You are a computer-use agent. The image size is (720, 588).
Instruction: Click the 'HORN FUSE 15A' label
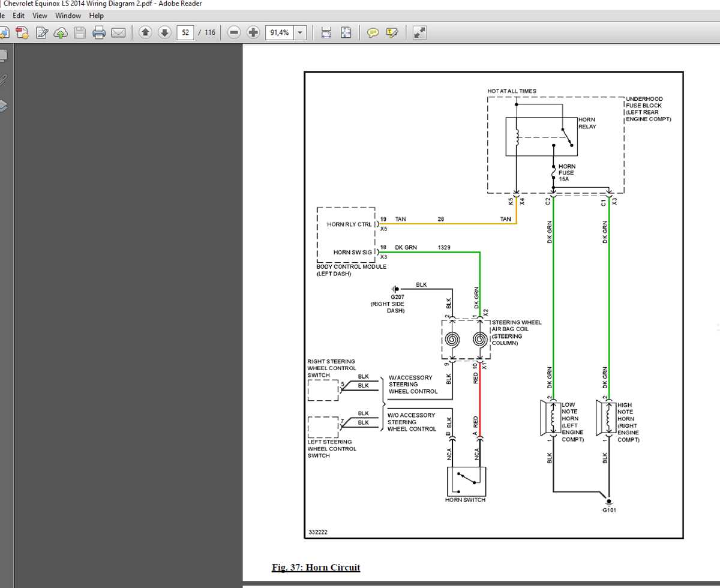point(567,173)
